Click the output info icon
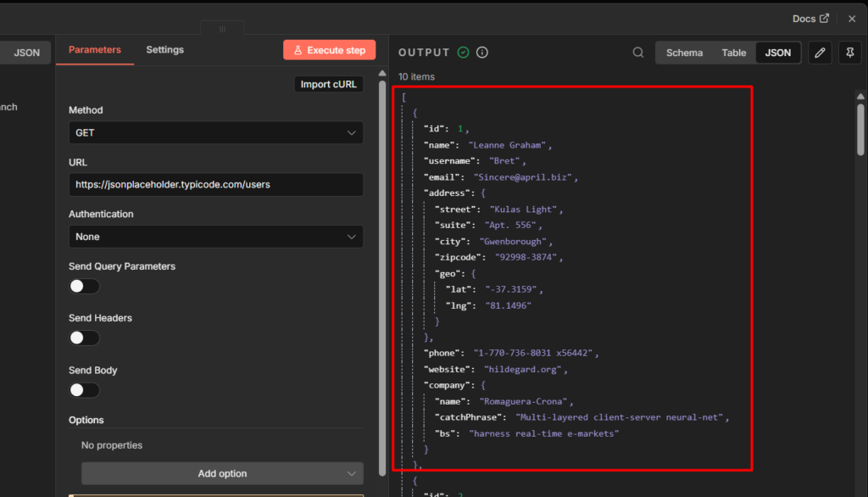 pyautogui.click(x=482, y=52)
